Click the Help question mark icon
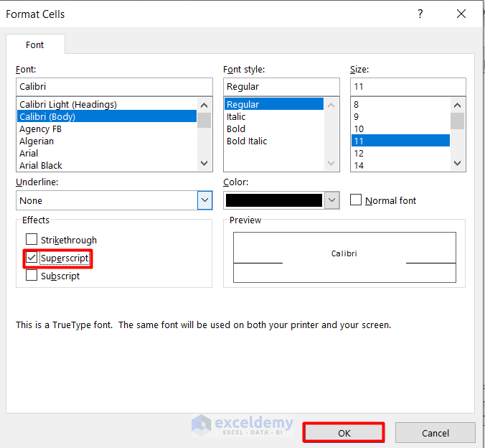 pos(420,14)
